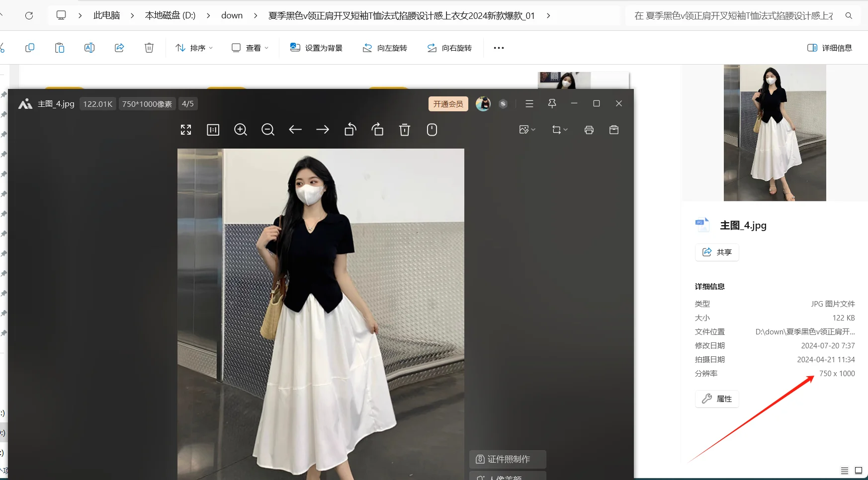Screen dimensions: 868x480
Task: Show the next image with the right arrow
Action: click(322, 130)
